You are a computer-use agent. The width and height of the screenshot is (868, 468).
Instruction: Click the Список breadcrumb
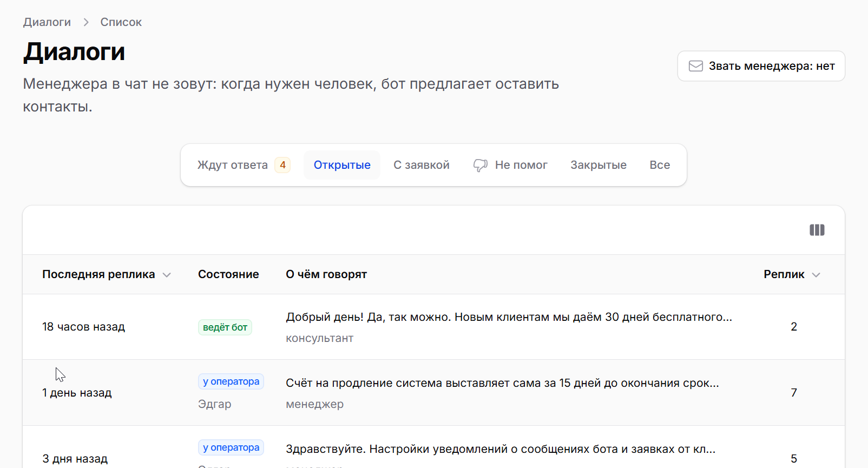click(121, 22)
